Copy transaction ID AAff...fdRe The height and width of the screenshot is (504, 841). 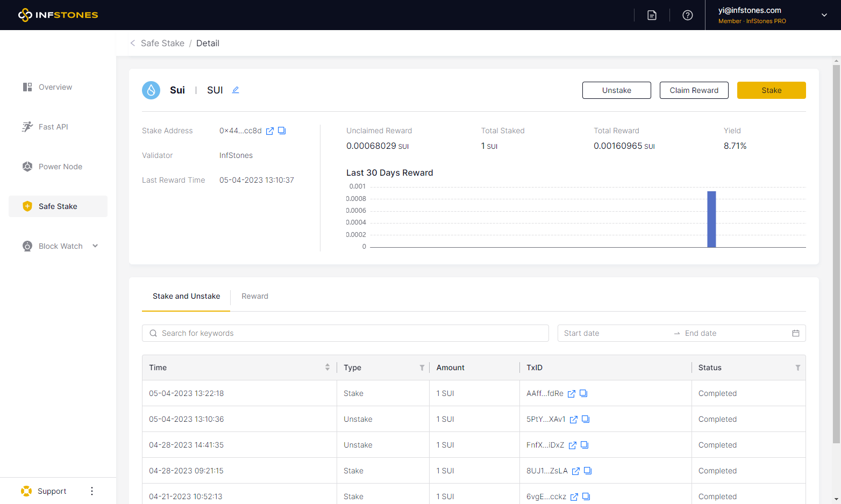tap(583, 393)
